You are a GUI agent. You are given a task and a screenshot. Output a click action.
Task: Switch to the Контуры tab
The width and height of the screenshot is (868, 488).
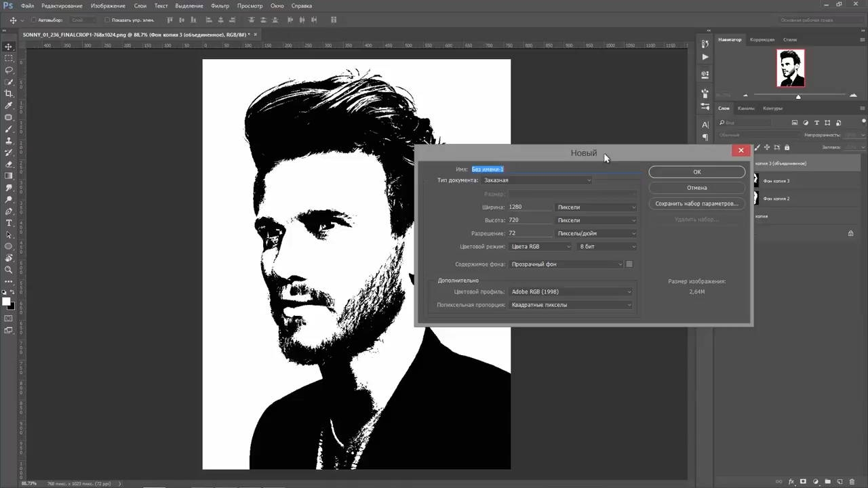pyautogui.click(x=772, y=108)
